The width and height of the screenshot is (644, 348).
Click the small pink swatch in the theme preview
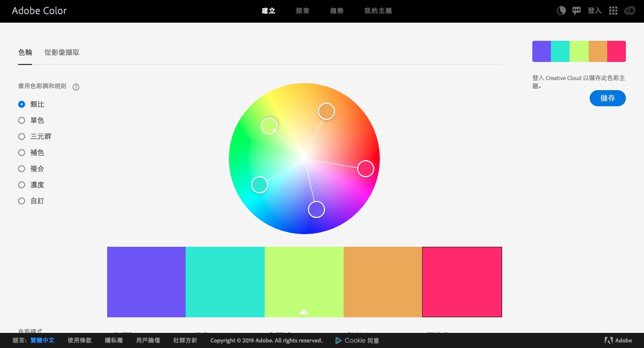[616, 51]
